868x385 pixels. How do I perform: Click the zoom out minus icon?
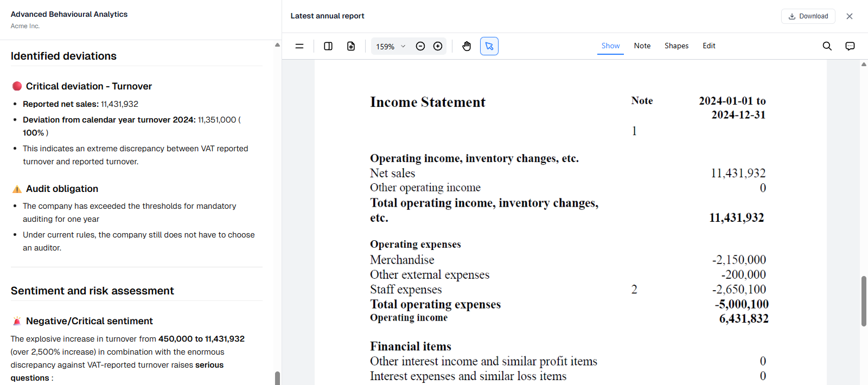tap(420, 46)
